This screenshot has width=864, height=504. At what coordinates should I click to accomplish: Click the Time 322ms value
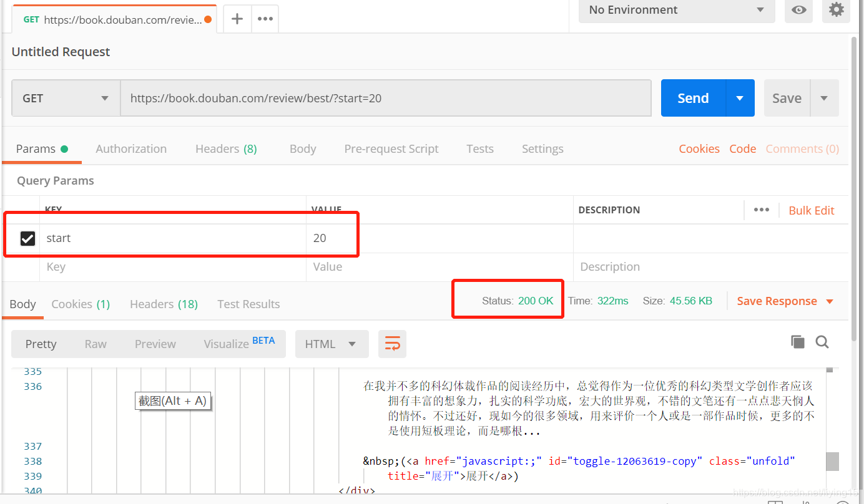(612, 301)
